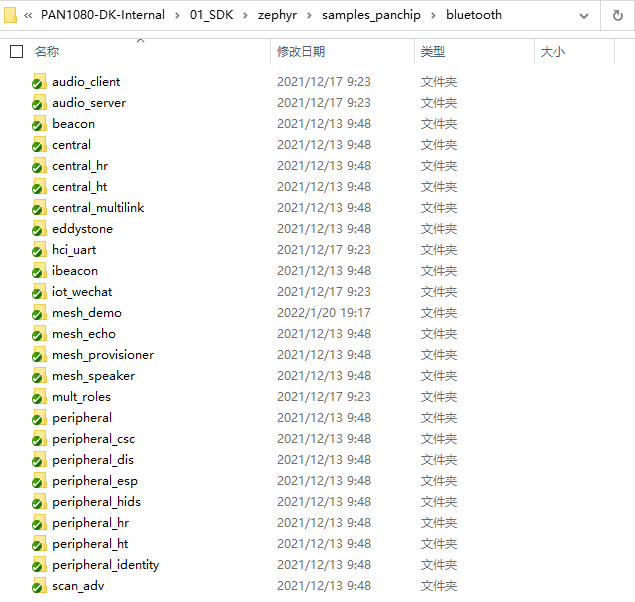Click the mult_roles folder icon

(x=39, y=397)
